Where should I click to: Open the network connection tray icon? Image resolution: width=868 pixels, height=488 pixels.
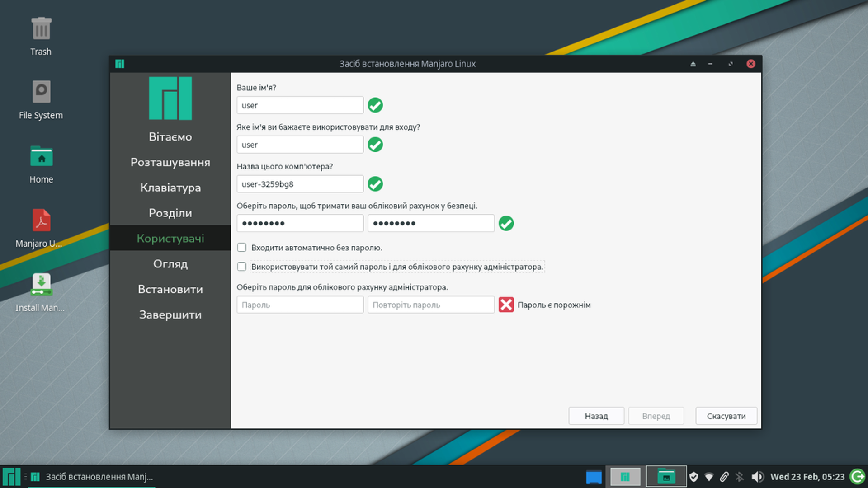tap(709, 477)
